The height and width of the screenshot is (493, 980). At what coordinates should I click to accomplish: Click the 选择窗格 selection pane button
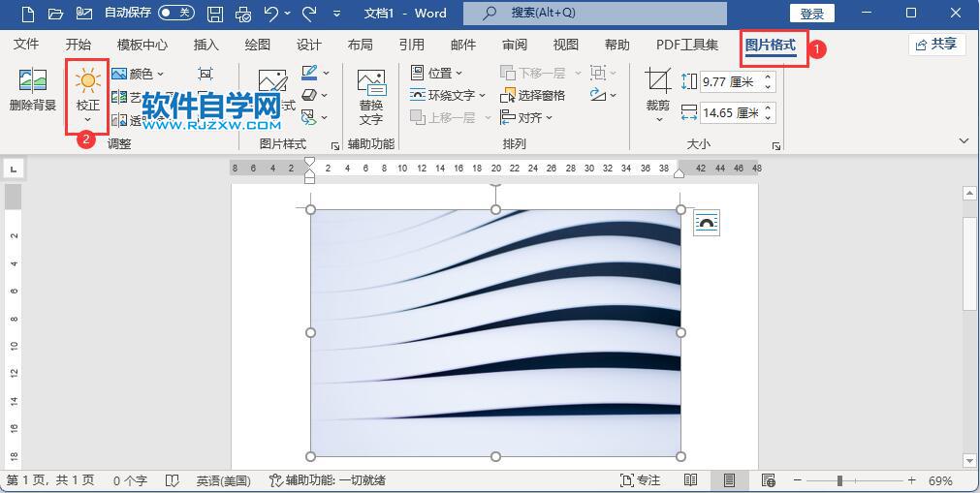point(532,95)
